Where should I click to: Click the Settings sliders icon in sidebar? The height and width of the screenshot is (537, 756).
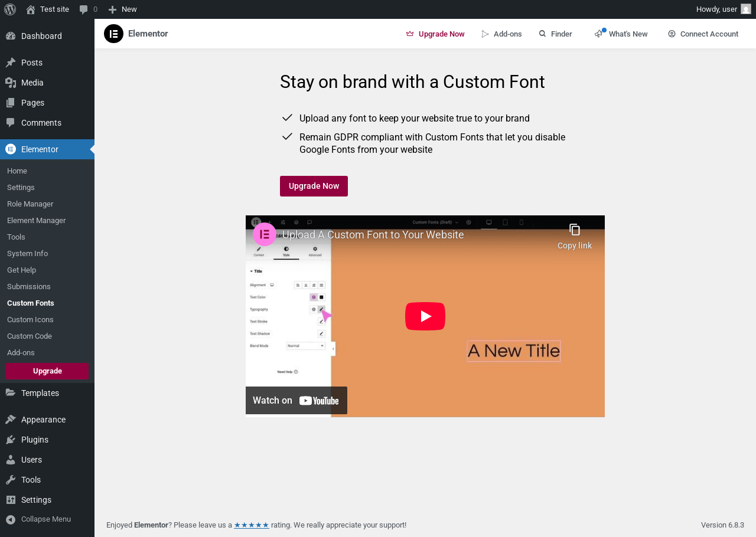click(11, 500)
